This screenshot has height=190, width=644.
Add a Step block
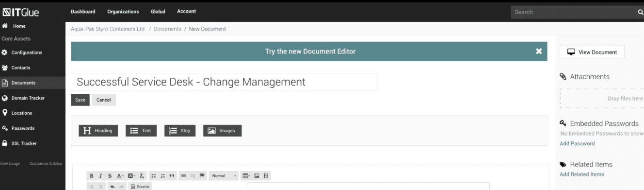click(x=180, y=130)
